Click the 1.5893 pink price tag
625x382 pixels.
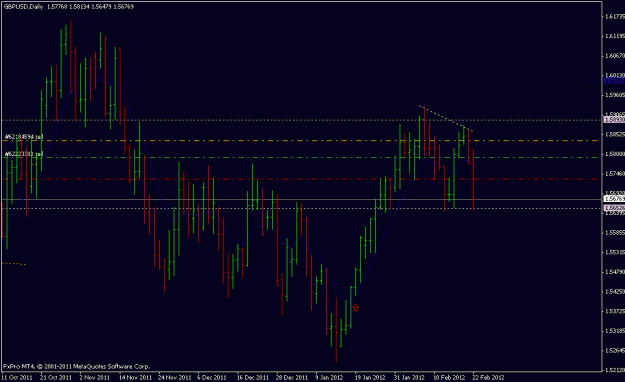615,120
